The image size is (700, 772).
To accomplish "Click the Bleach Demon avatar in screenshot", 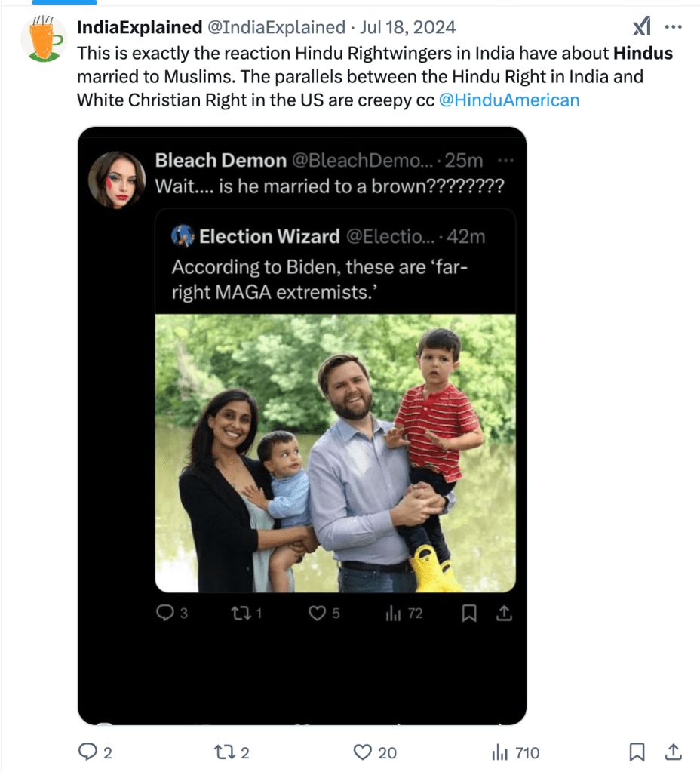I will [x=117, y=179].
